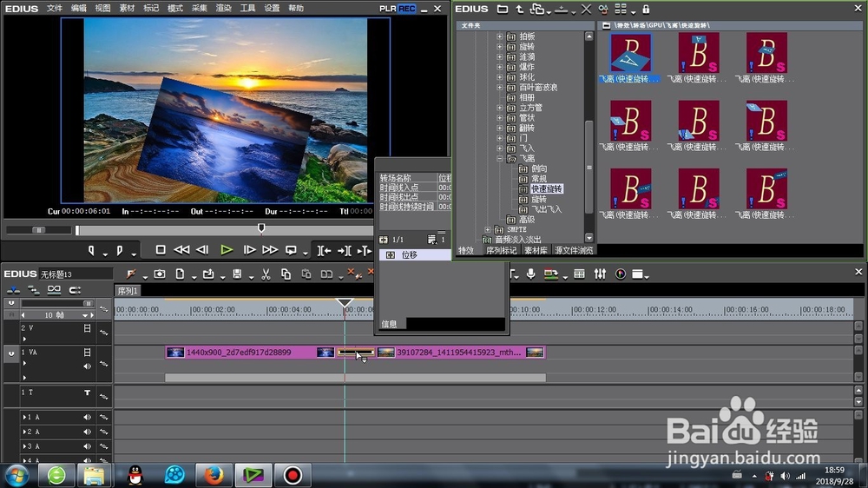Open timeline scale 10 帧 dropdown arrow
The height and width of the screenshot is (488, 868).
point(84,315)
